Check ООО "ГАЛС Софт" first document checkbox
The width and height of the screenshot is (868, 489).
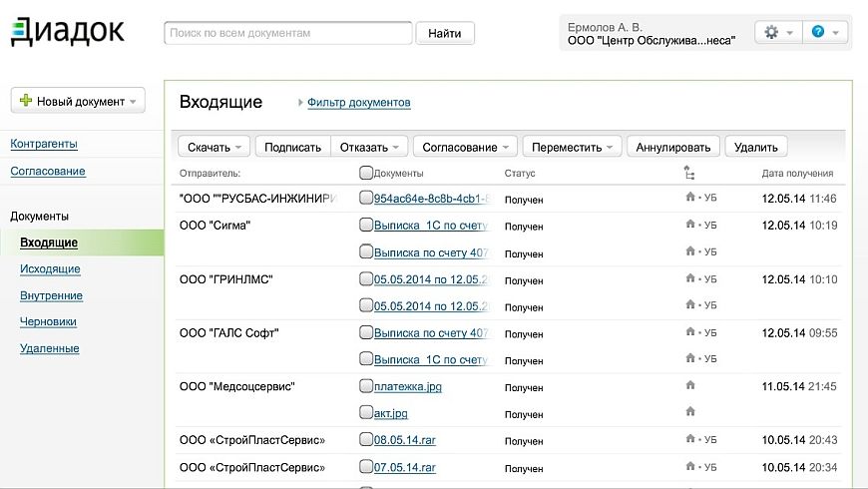point(366,332)
